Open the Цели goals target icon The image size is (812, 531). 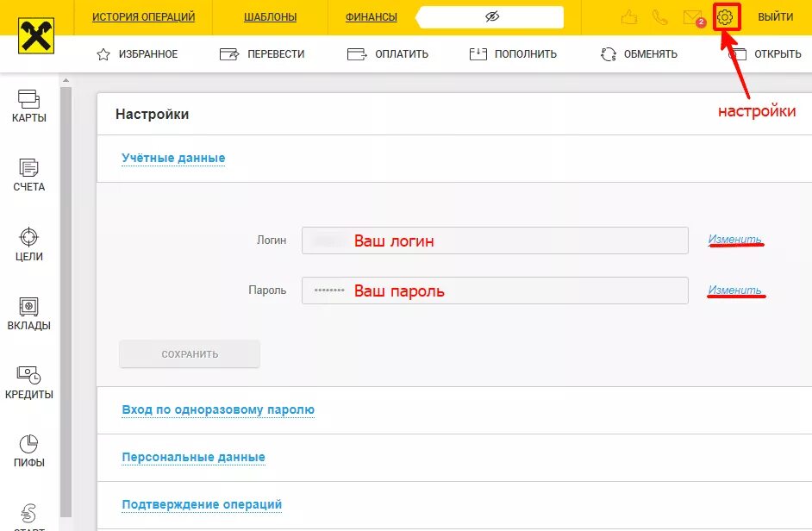click(29, 237)
